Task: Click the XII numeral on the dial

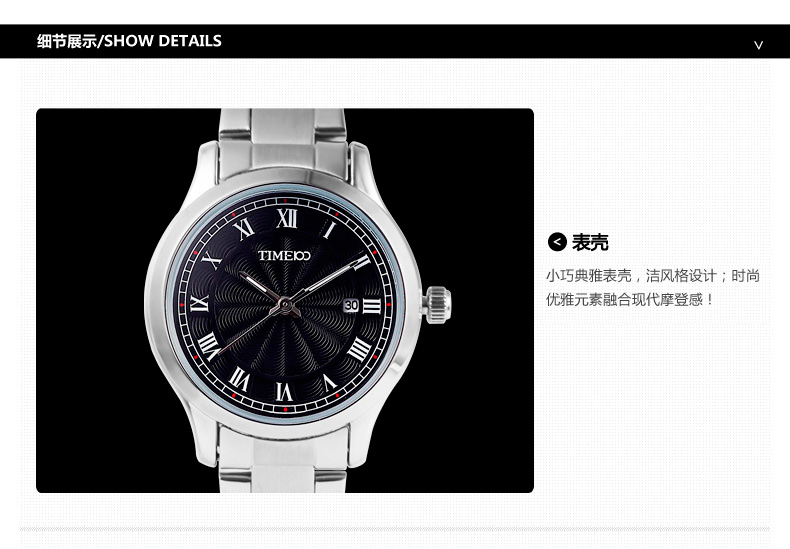Action: coord(287,219)
